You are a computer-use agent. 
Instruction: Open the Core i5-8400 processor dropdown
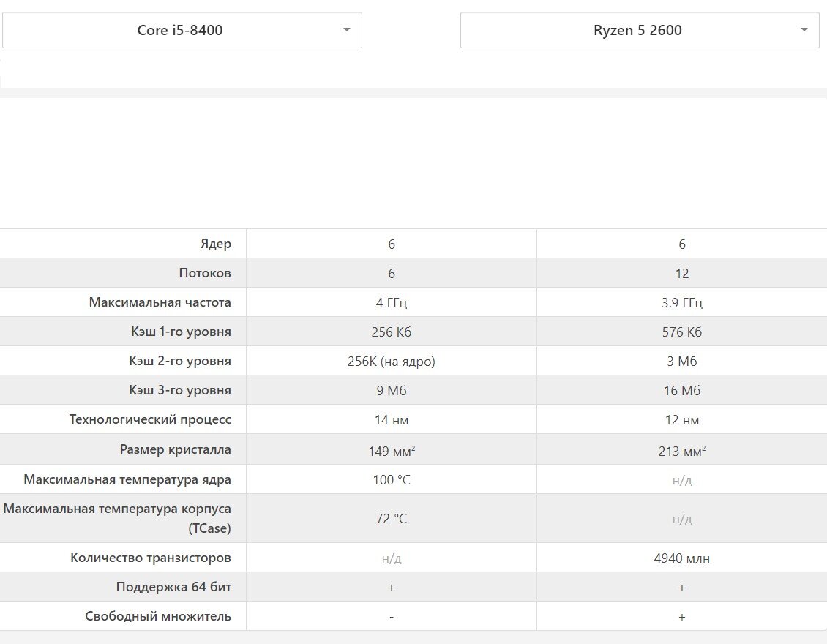point(182,30)
